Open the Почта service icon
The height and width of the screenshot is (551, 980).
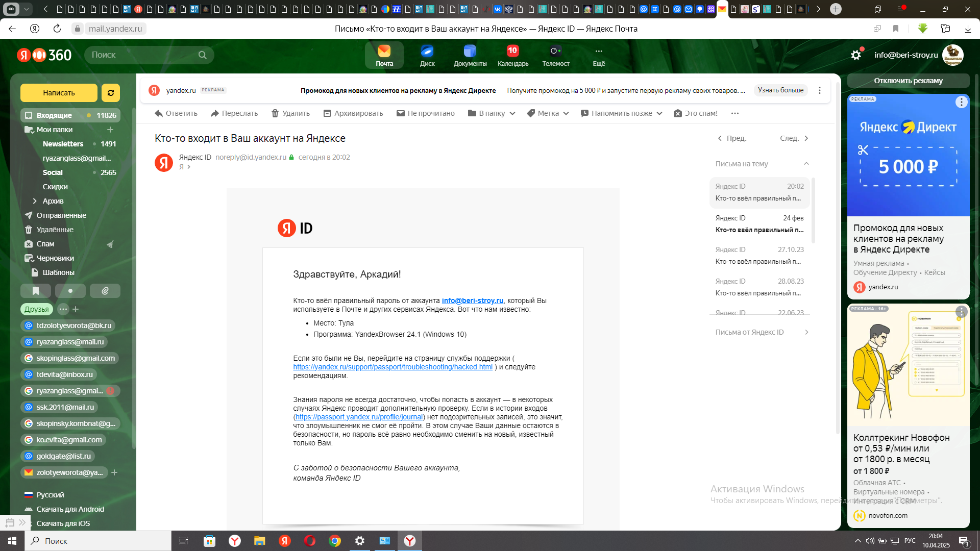[384, 55]
